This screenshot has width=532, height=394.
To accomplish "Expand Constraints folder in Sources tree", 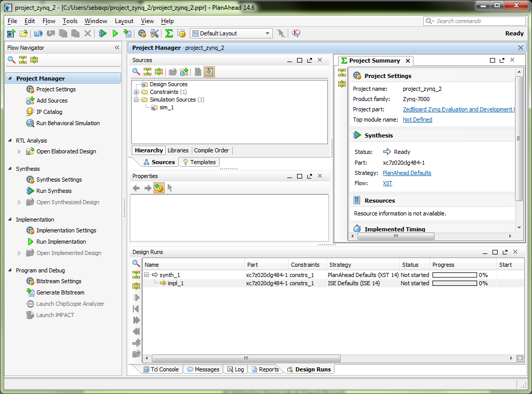I will tap(136, 92).
